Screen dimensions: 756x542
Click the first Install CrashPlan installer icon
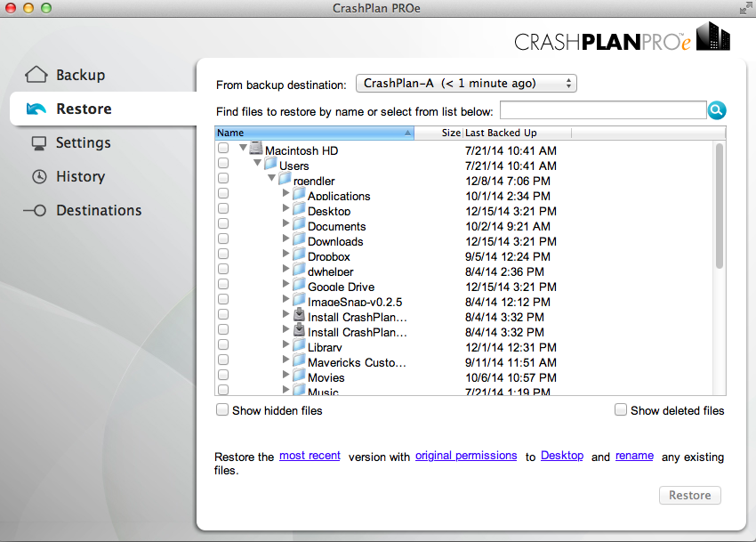[300, 315]
